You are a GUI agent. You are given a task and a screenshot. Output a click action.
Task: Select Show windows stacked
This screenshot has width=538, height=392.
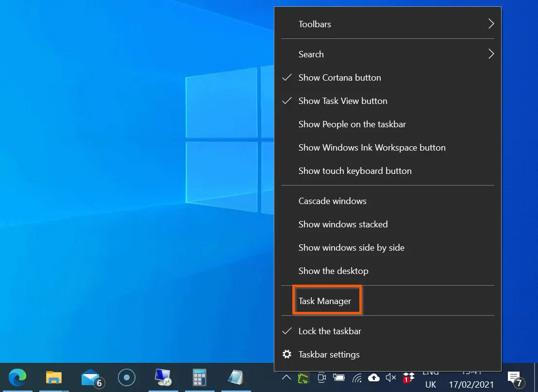point(387,224)
